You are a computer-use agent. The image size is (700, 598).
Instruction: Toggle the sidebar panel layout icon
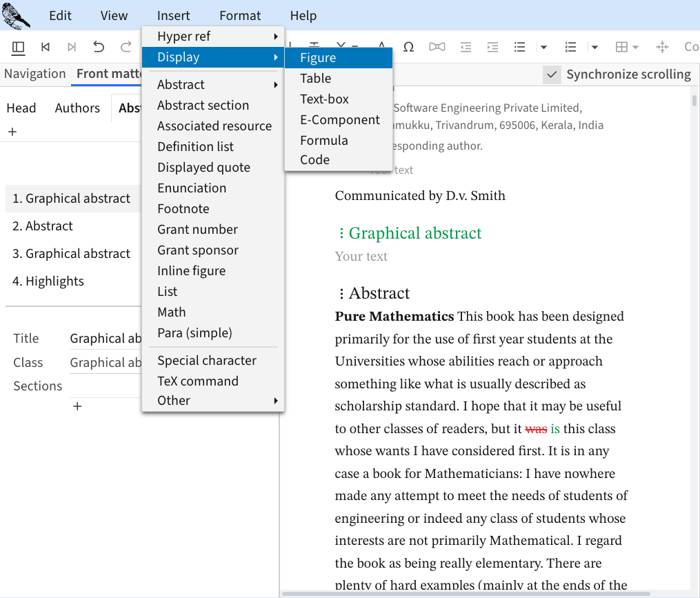(19, 47)
